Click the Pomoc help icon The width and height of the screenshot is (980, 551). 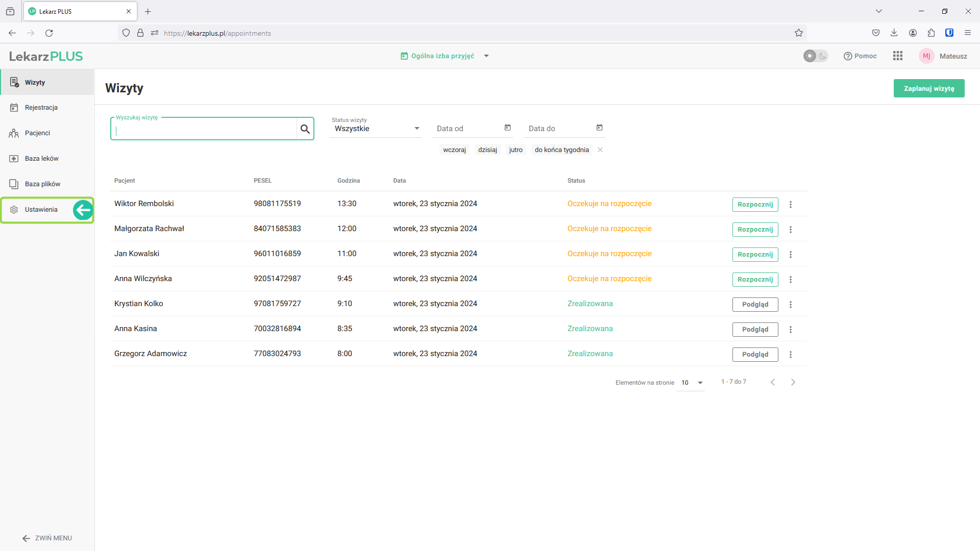coord(848,56)
